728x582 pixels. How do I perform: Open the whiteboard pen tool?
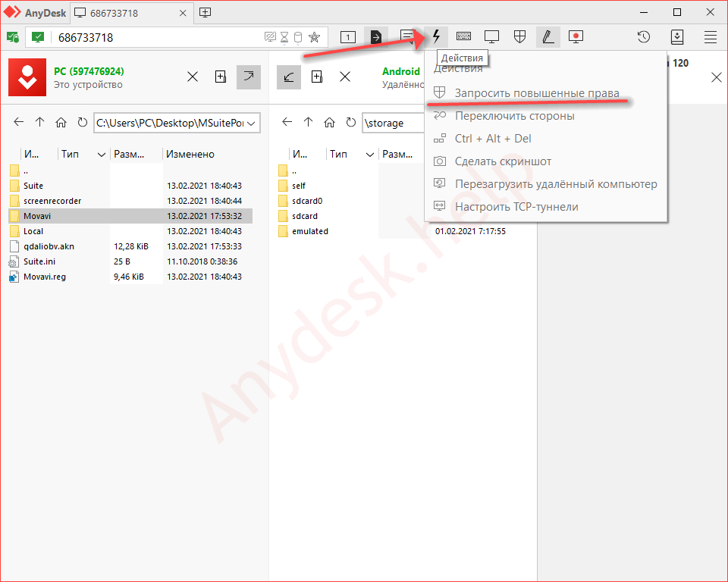pos(548,36)
